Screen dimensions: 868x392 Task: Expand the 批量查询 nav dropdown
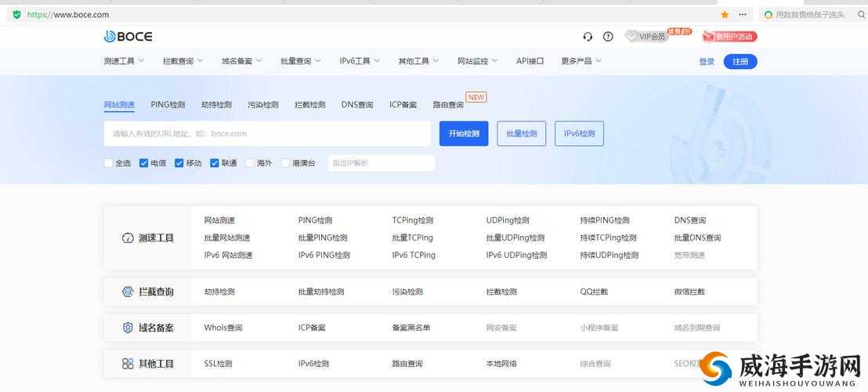tap(301, 61)
